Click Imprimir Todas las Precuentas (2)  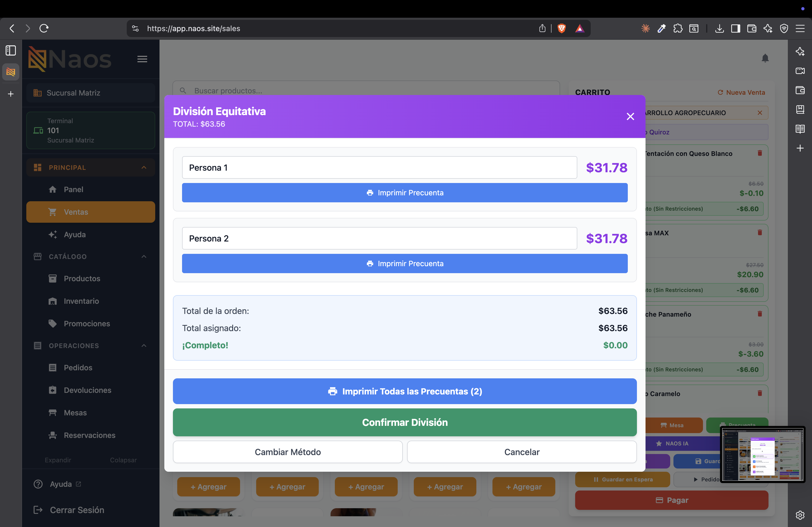[x=405, y=391]
